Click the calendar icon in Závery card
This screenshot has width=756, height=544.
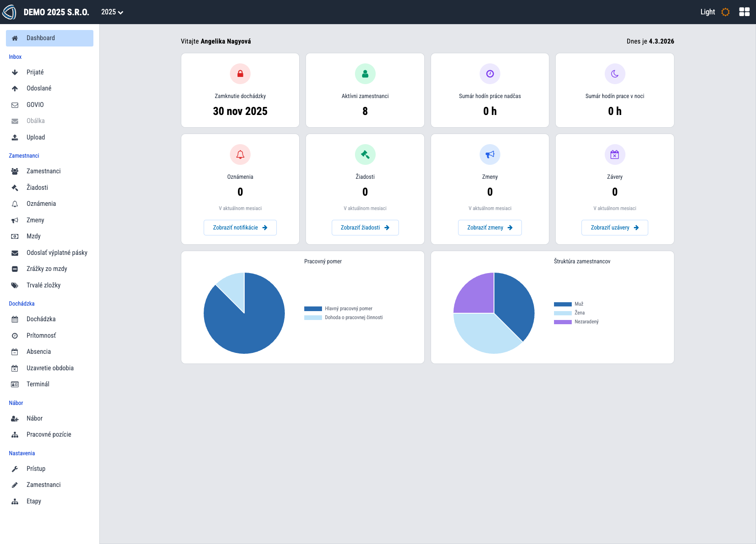tap(614, 155)
